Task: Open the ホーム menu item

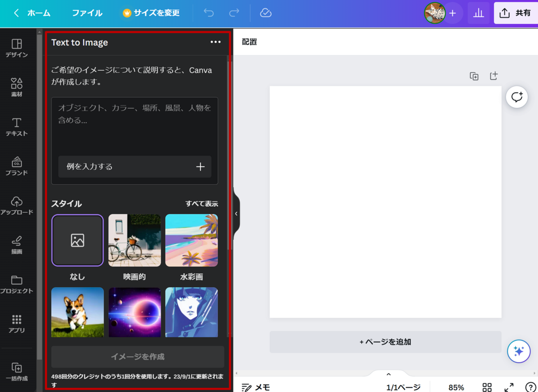Action: (x=39, y=13)
